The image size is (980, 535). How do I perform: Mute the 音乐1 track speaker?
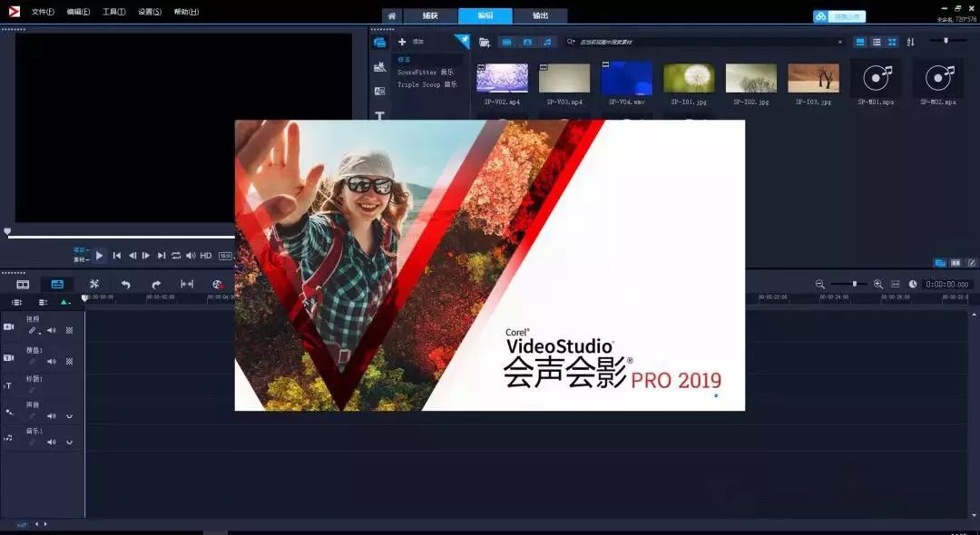[x=52, y=442]
